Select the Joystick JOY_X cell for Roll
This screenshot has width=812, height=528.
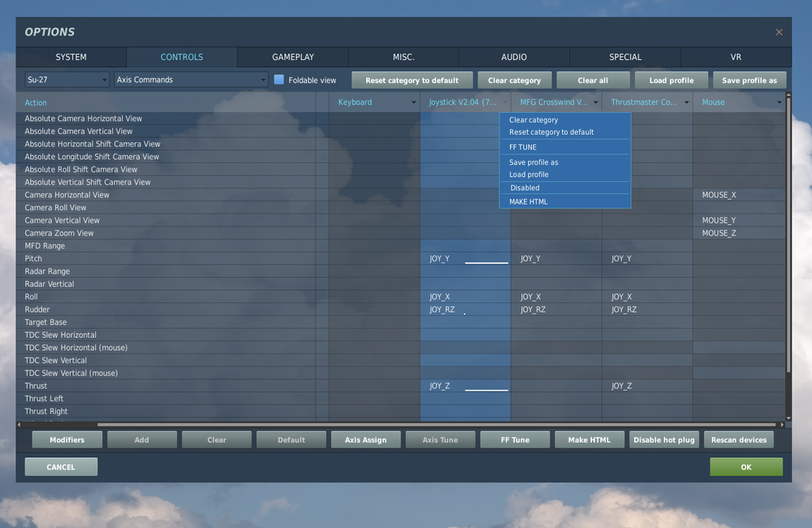point(465,297)
